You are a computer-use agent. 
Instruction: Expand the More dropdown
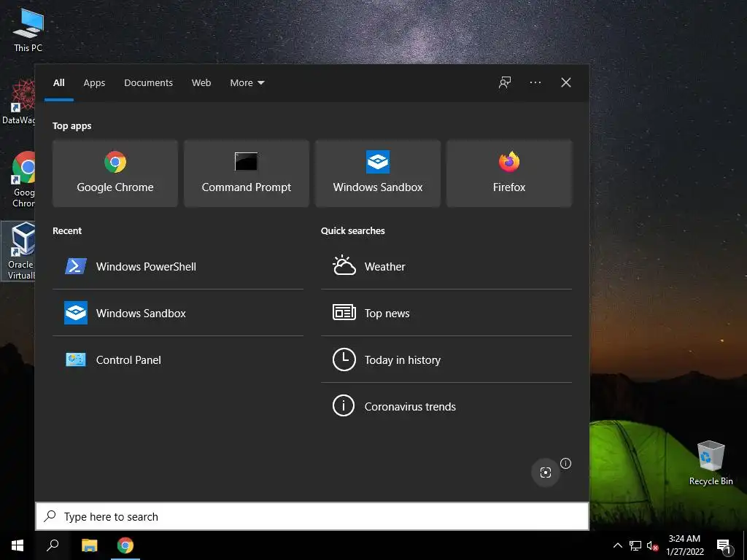(x=247, y=82)
